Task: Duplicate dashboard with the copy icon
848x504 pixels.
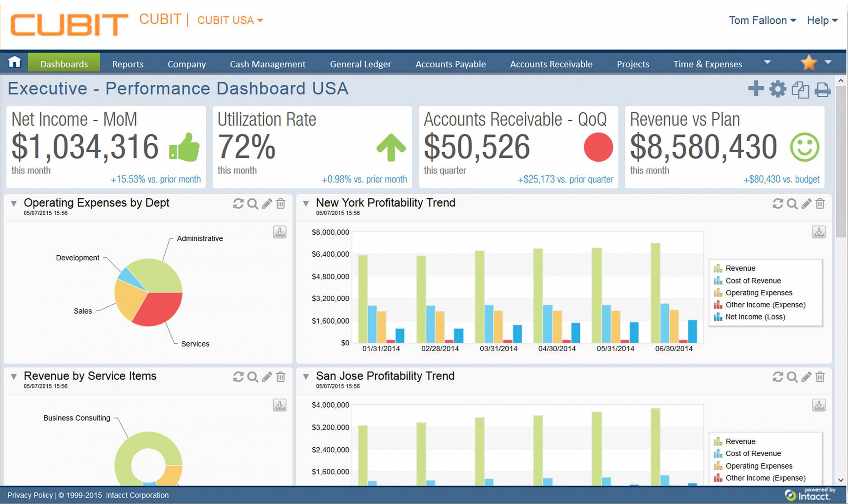Action: pyautogui.click(x=800, y=90)
